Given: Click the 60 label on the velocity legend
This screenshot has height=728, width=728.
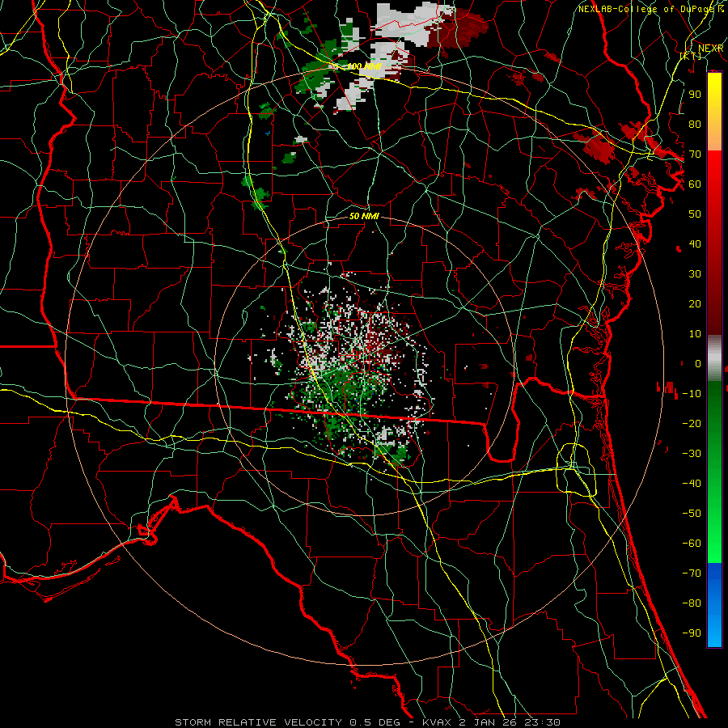Looking at the screenshot, I should point(695,184).
